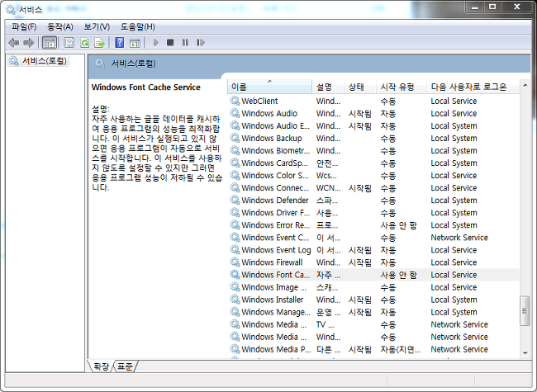Screen dimensions: 537x392
Task: Select the Windows Audio E... service row
Action: click(373, 125)
